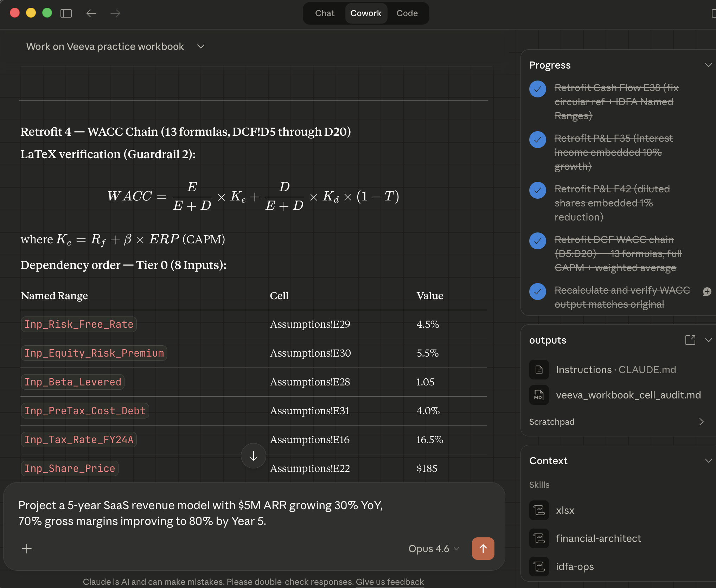The height and width of the screenshot is (588, 716).
Task: Switch to the Code tab
Action: (x=407, y=13)
